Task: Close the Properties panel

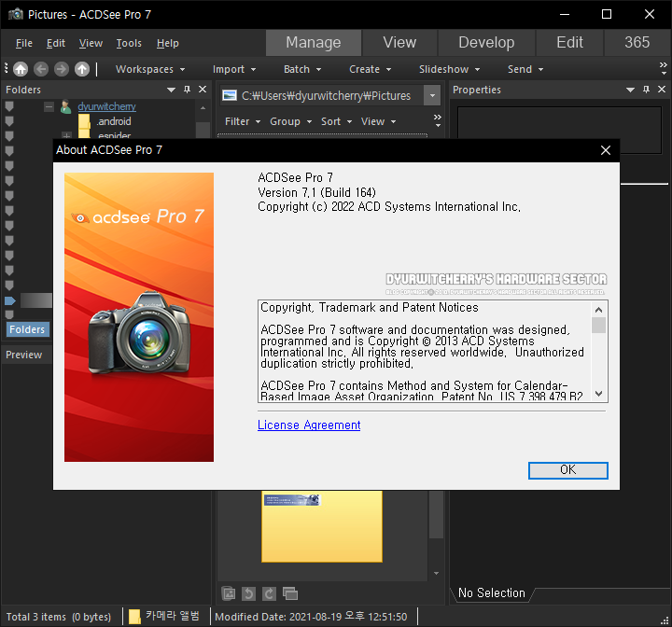Action: [x=662, y=90]
